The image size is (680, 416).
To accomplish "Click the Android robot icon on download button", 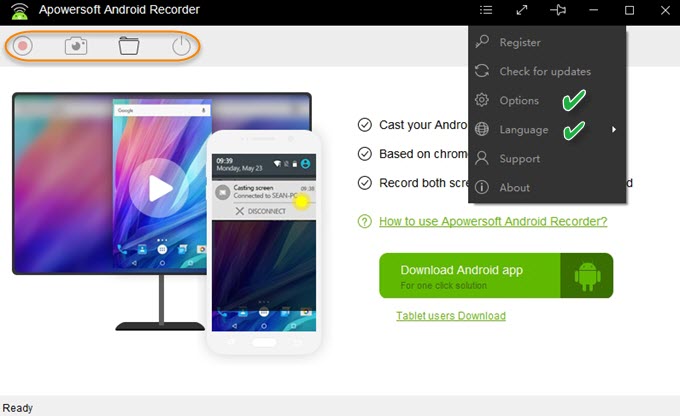I will point(587,276).
